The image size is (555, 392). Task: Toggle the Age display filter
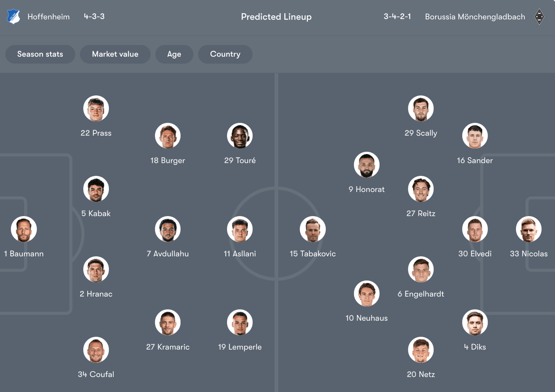(x=174, y=54)
